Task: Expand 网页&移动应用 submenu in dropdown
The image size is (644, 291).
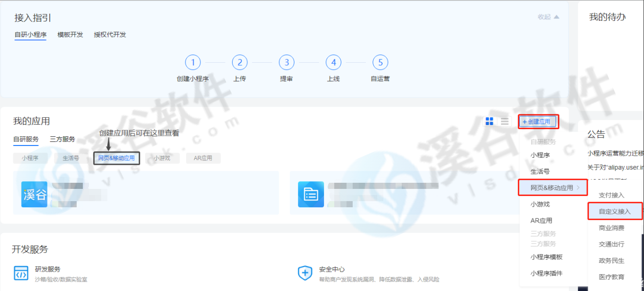Action: [x=554, y=188]
